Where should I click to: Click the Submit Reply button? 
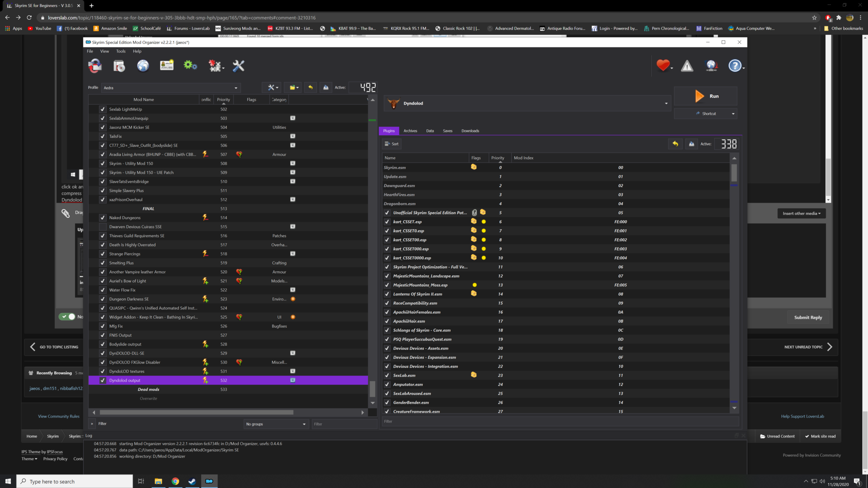point(808,318)
